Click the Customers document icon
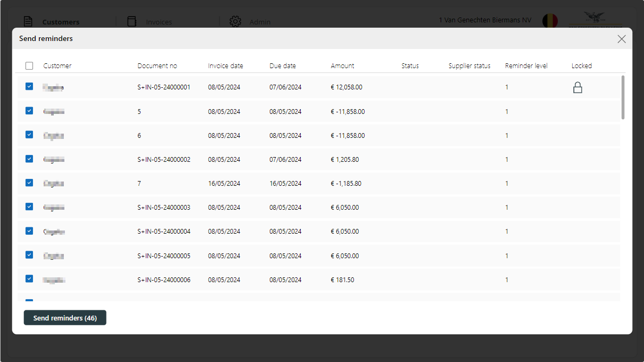Screen dimensions: 644x362 pos(28,21)
